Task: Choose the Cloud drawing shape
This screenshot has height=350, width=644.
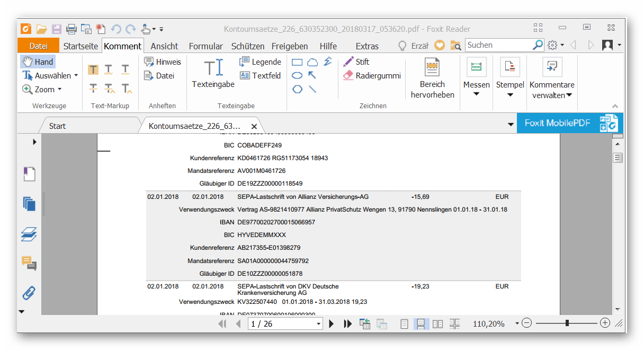Action: pos(312,62)
